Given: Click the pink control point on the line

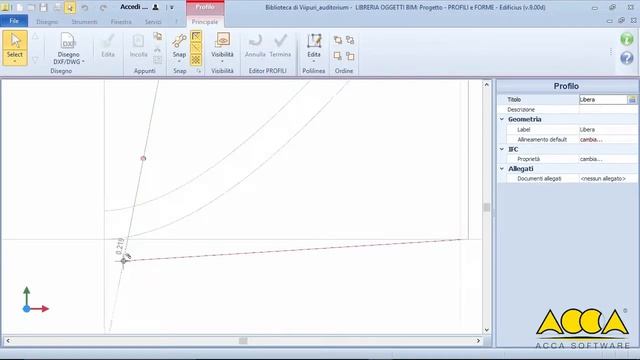Looking at the screenshot, I should tap(143, 158).
